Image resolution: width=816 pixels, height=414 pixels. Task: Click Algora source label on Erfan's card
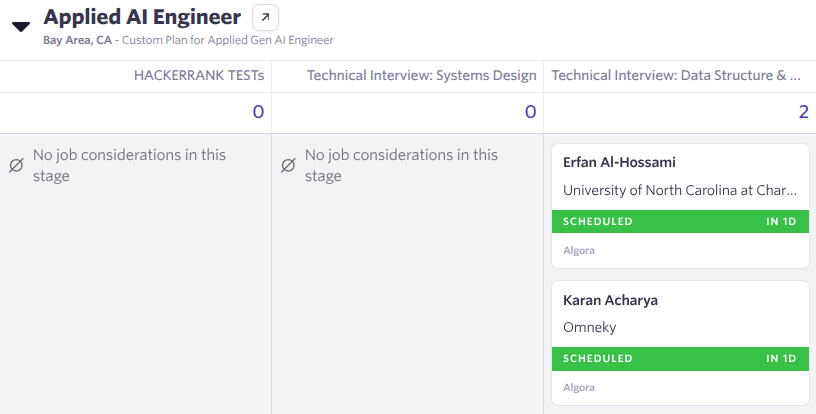coord(579,250)
